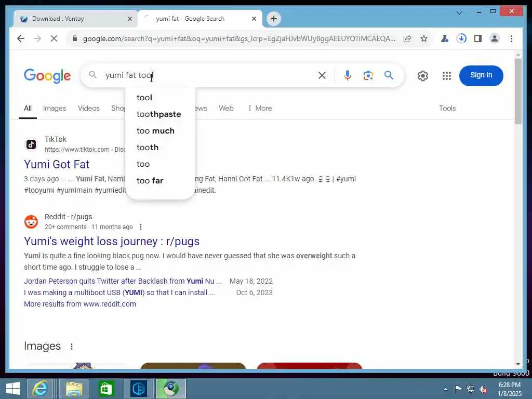Expand the More search filters menu

[x=260, y=108]
